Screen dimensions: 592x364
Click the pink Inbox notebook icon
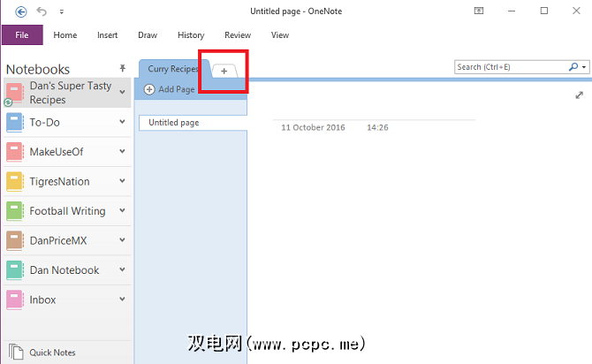pos(14,300)
